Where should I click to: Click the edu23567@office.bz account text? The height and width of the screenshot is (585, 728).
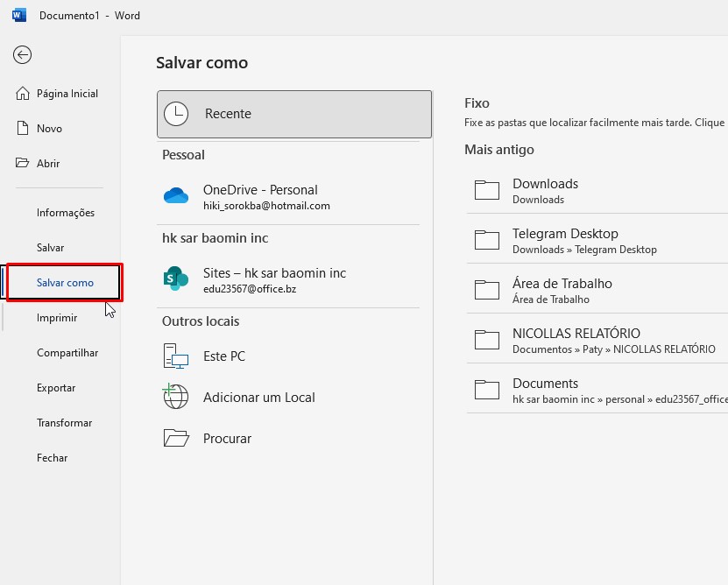coord(250,289)
